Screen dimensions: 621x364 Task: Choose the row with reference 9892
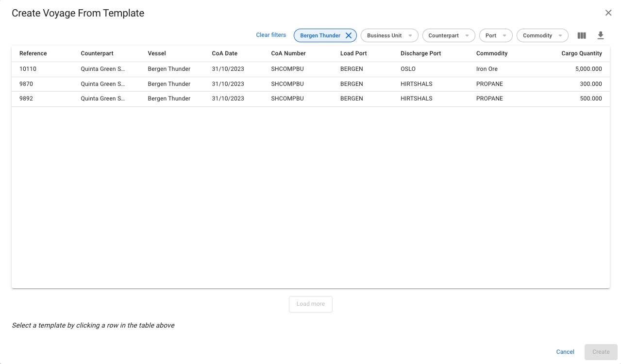coord(311,99)
